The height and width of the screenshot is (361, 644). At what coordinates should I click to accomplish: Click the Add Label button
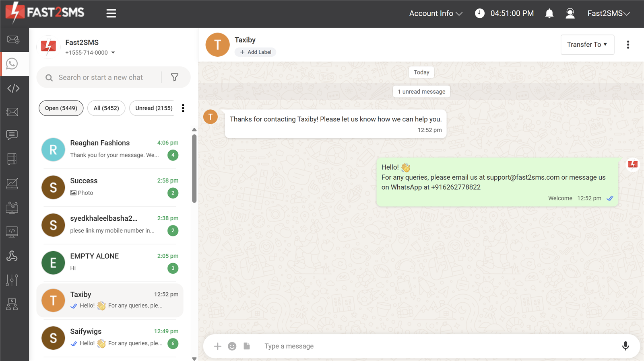click(255, 52)
